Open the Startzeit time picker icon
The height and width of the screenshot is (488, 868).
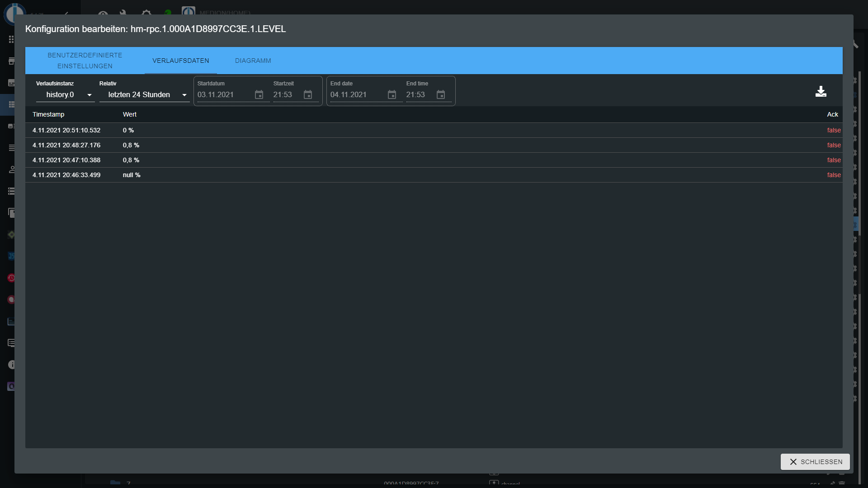tap(308, 95)
